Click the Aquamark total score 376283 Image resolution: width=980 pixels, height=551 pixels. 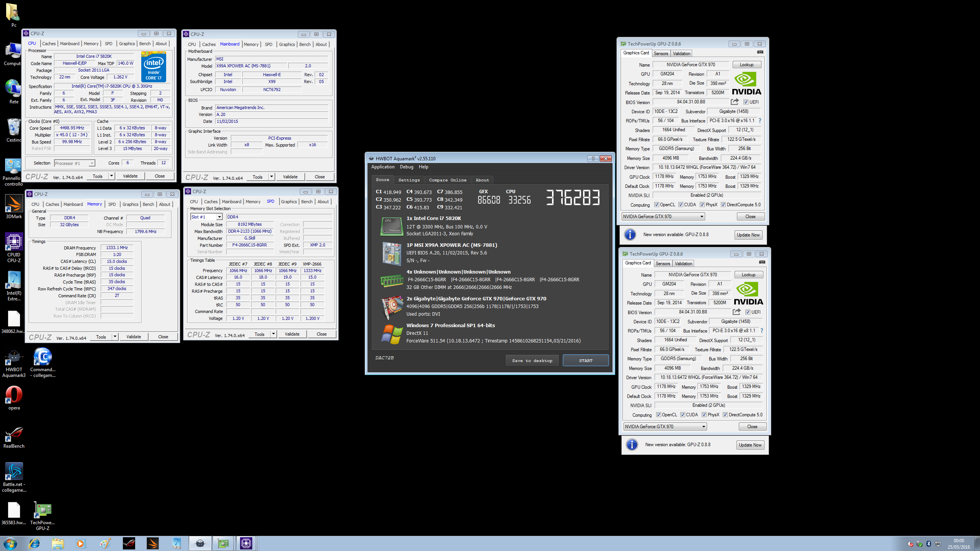(573, 198)
